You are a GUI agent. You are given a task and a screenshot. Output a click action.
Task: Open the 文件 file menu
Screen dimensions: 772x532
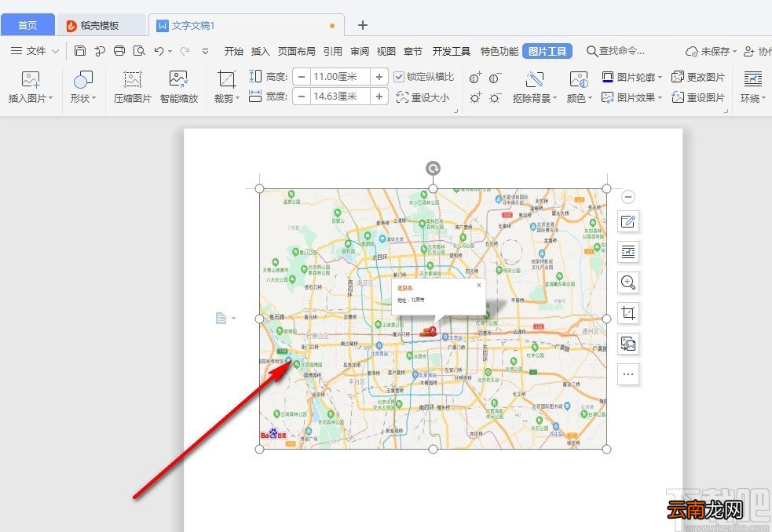click(35, 51)
